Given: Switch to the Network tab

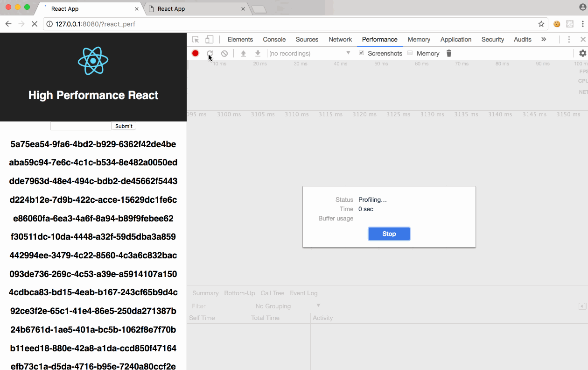Looking at the screenshot, I should pos(340,40).
